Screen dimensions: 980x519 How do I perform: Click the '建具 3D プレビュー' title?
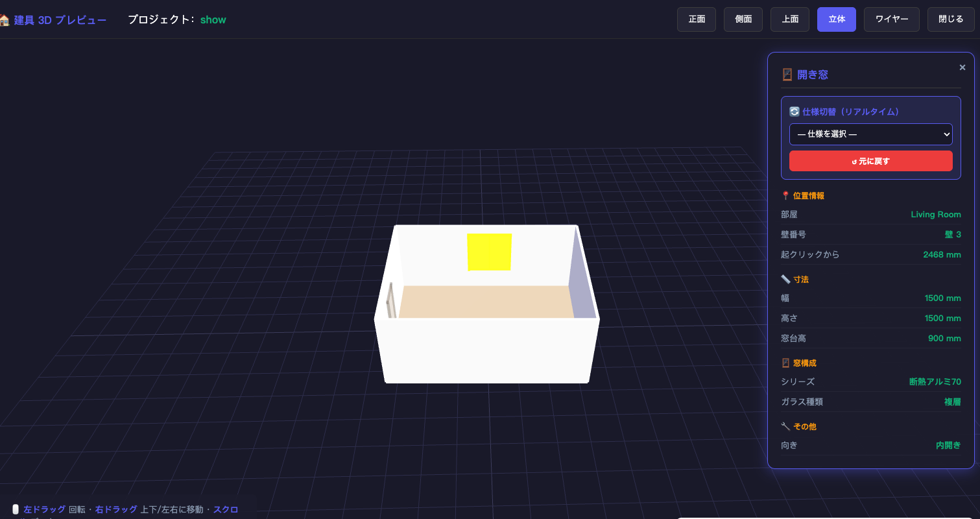pyautogui.click(x=60, y=20)
